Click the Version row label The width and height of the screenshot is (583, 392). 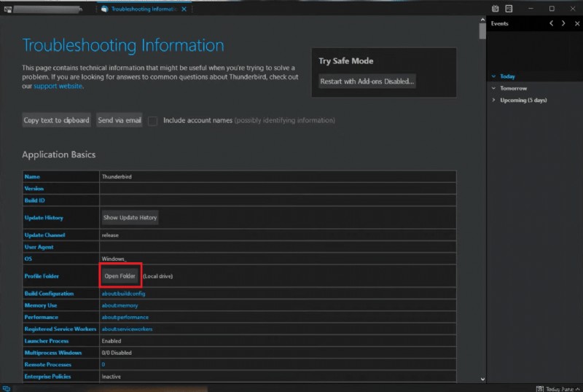pyautogui.click(x=34, y=189)
